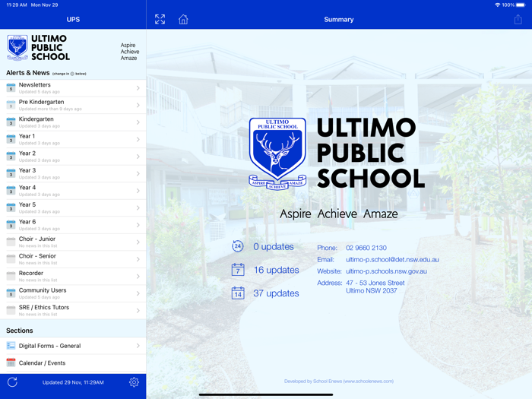
Task: Tap Year 2 calendar icon
Action: point(11,157)
